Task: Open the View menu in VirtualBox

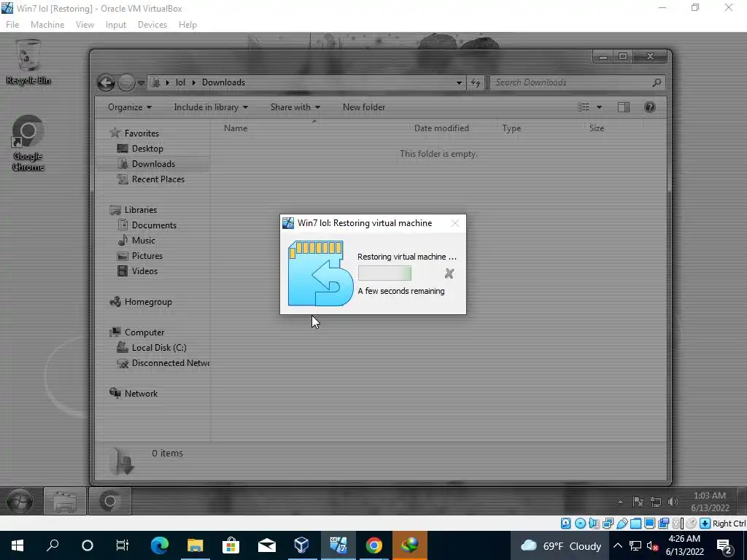Action: [x=85, y=25]
